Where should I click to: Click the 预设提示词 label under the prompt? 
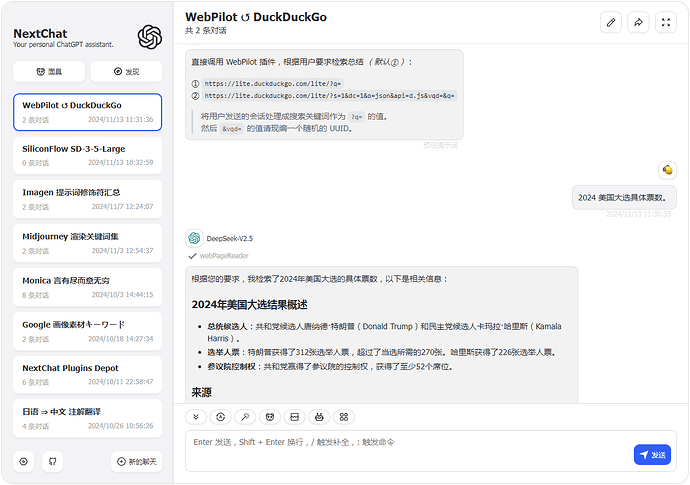click(440, 145)
